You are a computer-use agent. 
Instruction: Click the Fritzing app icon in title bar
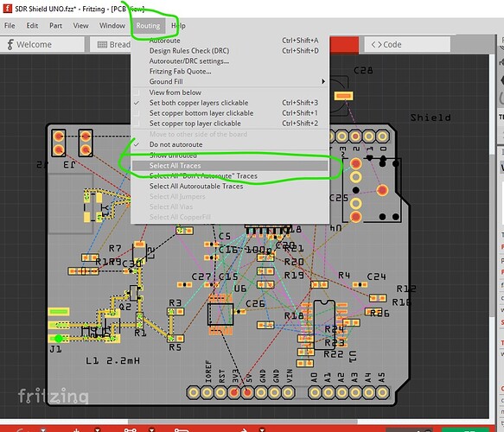(7, 9)
